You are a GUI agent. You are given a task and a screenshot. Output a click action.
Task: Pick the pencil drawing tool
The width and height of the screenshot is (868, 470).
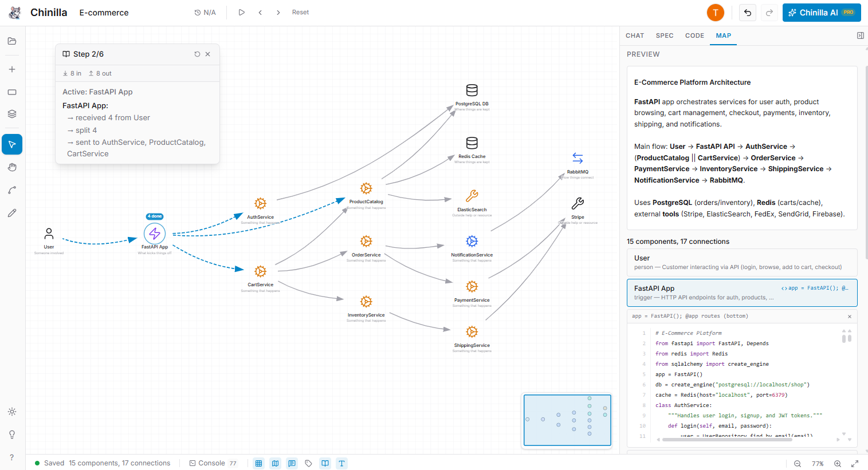(12, 212)
